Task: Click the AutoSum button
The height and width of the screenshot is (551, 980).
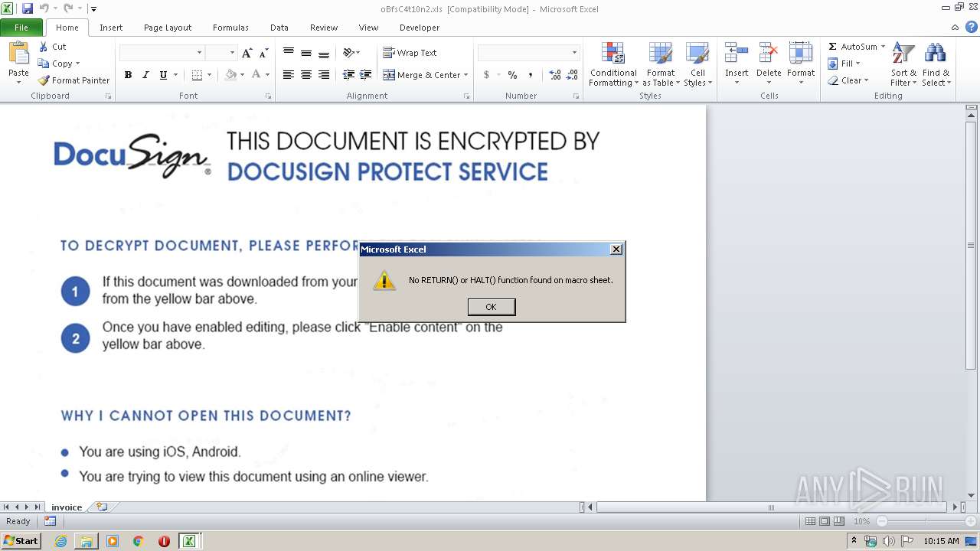Action: [852, 47]
